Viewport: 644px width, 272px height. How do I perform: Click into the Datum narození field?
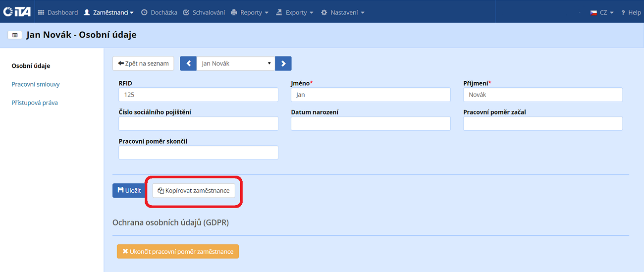pyautogui.click(x=371, y=124)
